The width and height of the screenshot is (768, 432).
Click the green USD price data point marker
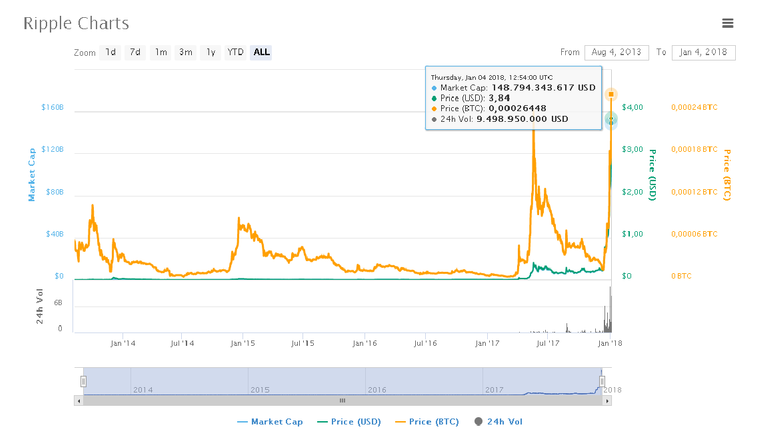click(611, 120)
